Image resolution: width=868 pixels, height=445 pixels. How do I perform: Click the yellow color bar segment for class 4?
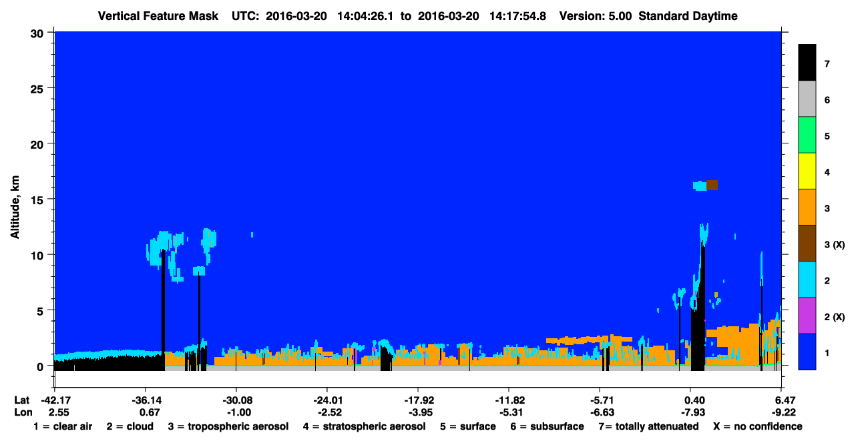click(x=807, y=171)
